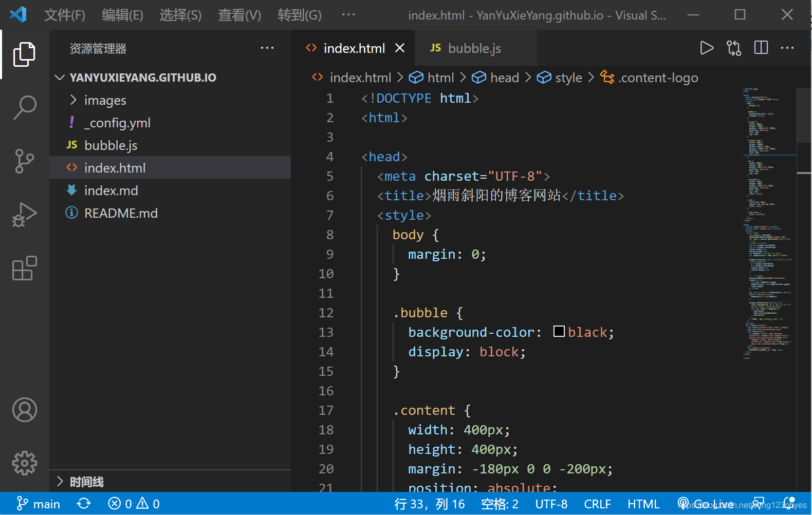Click the main branch status item
Viewport: 812px width, 515px height.
pos(39,504)
